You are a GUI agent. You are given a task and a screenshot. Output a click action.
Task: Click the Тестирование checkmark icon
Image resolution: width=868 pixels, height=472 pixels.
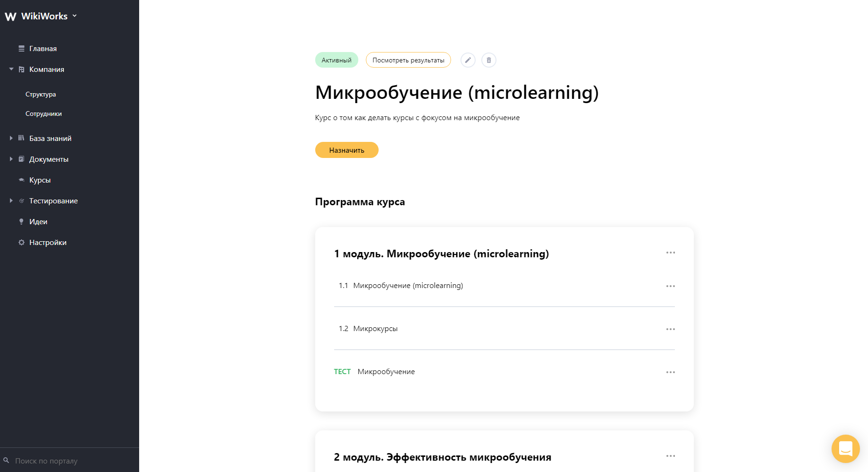(21, 201)
